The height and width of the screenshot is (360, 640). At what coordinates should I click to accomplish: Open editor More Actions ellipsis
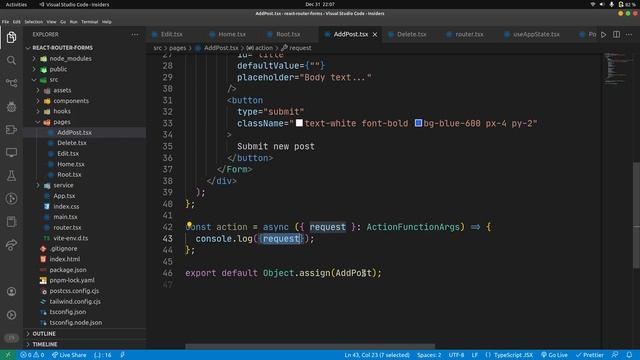(629, 35)
